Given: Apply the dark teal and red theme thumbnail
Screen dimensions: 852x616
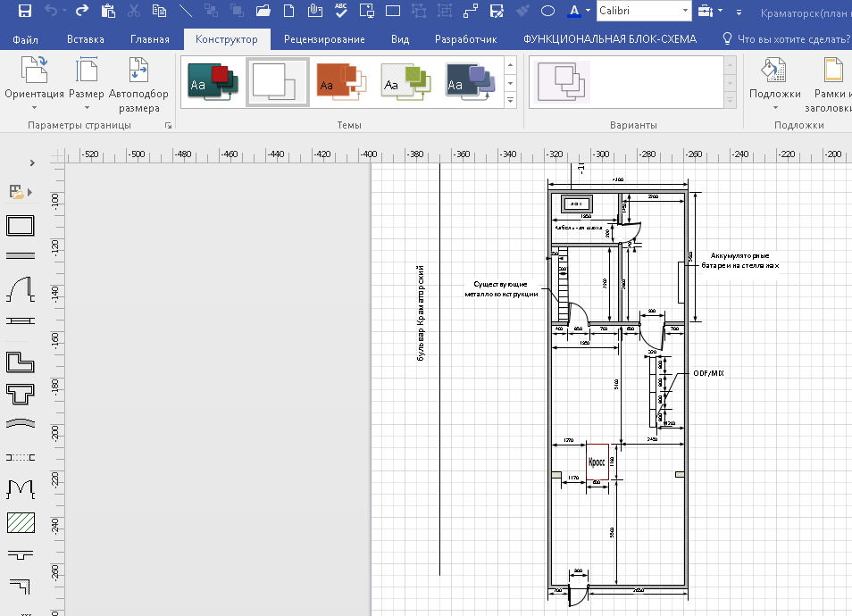Looking at the screenshot, I should (213, 82).
